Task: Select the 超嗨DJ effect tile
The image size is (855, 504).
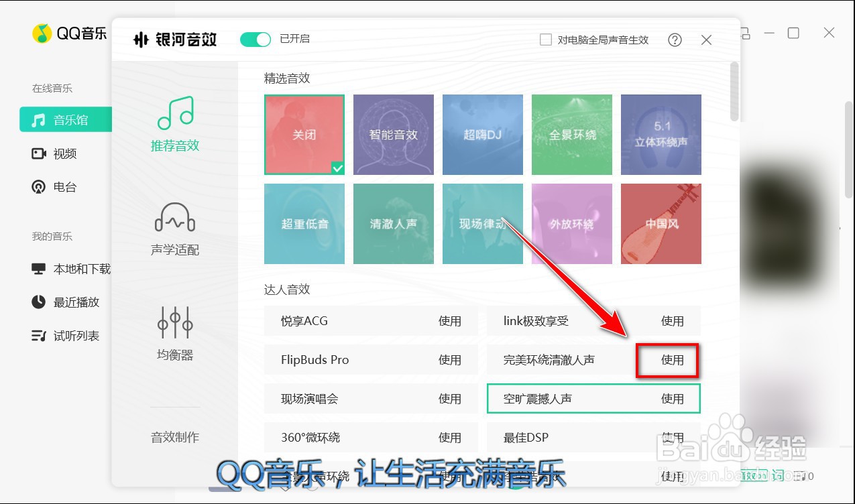Action: coord(482,134)
